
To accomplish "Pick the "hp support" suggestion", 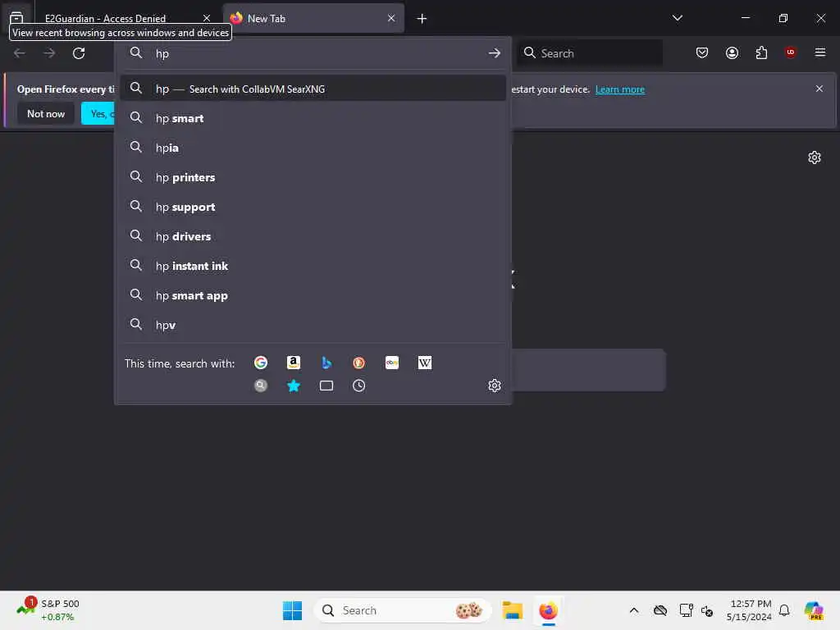I will click(313, 207).
